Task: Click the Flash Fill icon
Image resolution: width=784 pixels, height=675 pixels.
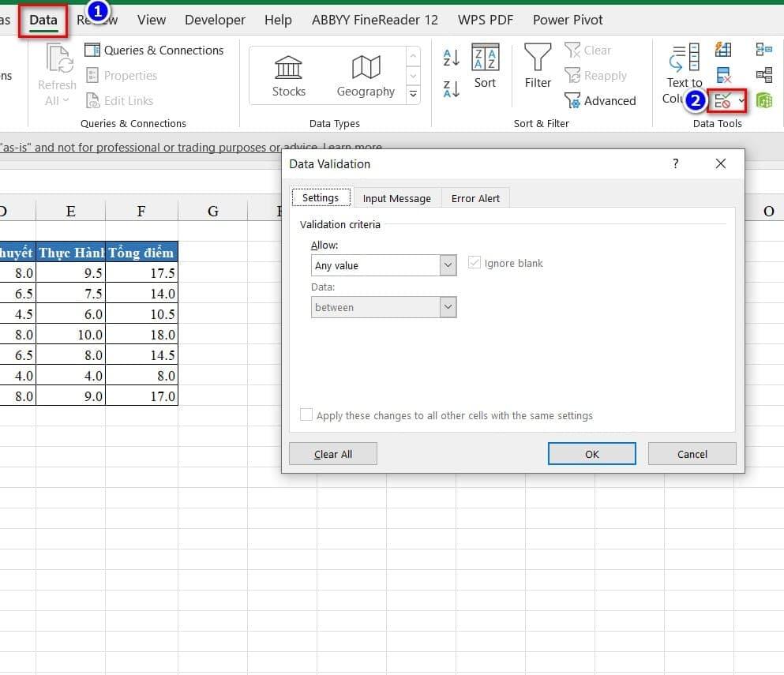Action: [723, 50]
